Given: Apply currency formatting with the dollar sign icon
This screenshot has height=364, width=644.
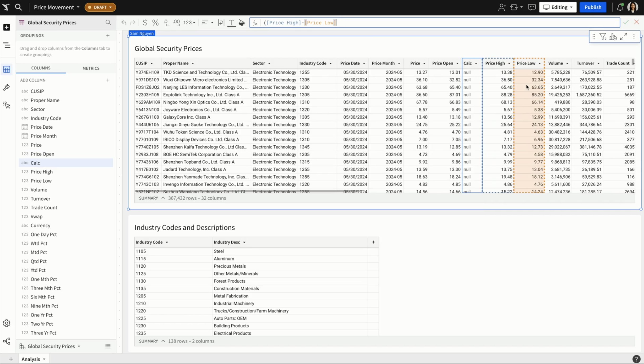Looking at the screenshot, I should click(x=145, y=23).
